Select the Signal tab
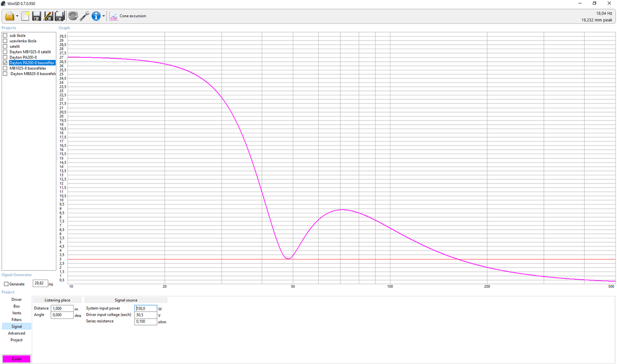Image resolution: width=617 pixels, height=364 pixels. coord(16,326)
